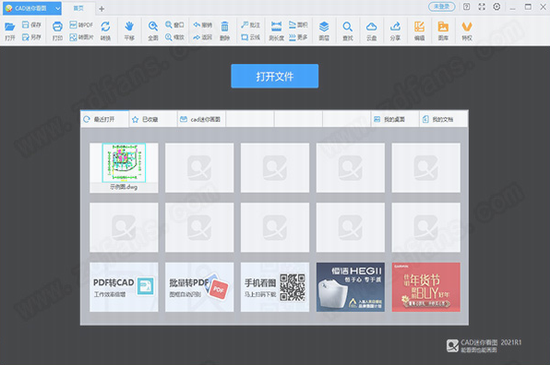This screenshot has width=550, height=365.
Task: Select the 转PDF convert tool
Action: click(x=81, y=25)
